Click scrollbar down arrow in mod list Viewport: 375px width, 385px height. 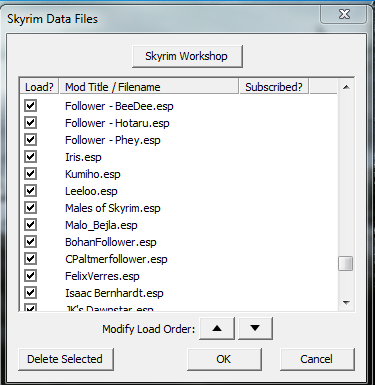pos(346,303)
